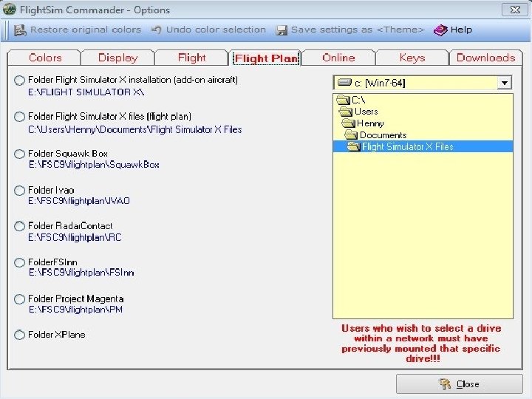
Task: Click the keys icon on Close button
Action: pos(445,384)
